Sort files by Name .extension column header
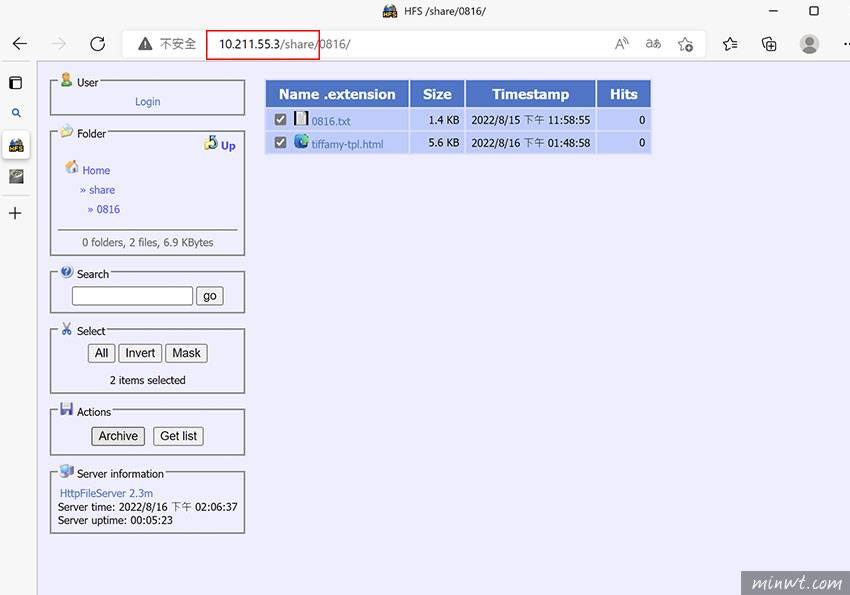Viewport: 850px width, 595px height. (337, 94)
